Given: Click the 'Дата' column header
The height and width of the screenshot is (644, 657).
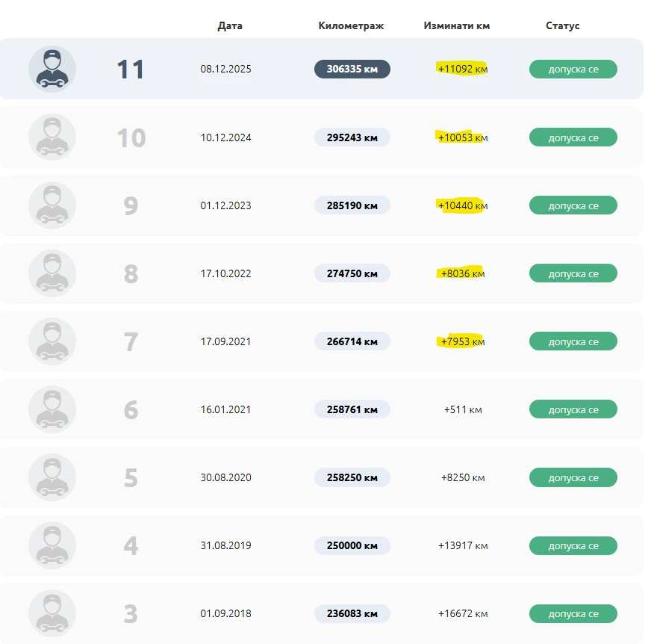Looking at the screenshot, I should pos(230,25).
